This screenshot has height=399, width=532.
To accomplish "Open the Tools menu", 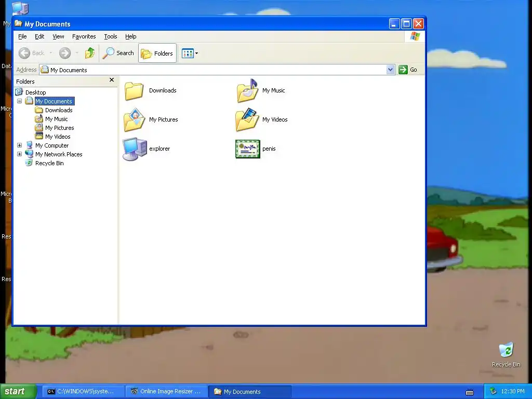I will pyautogui.click(x=111, y=36).
